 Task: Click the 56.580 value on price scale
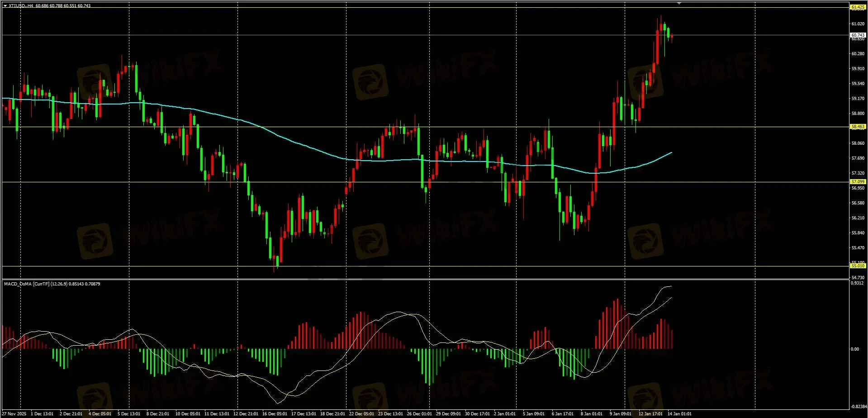coord(858,203)
